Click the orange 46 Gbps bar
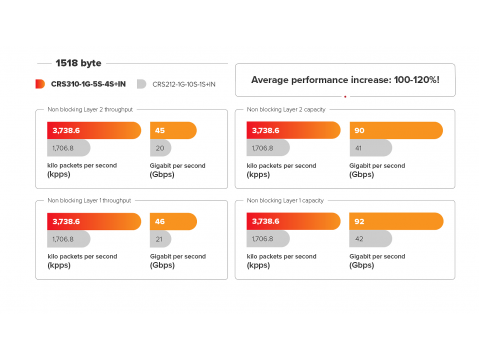 [173, 221]
